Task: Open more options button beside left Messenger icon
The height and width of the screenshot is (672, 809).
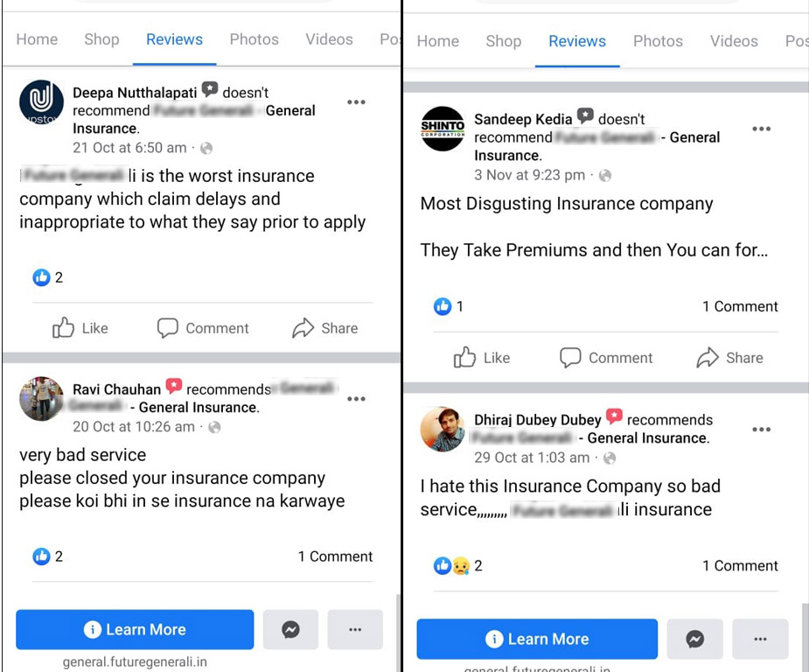Action: point(355,629)
